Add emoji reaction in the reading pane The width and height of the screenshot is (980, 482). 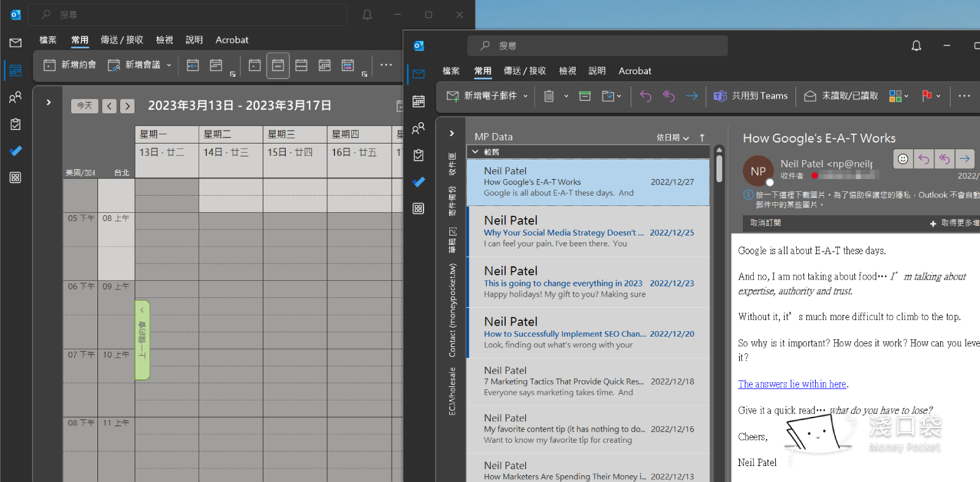(x=903, y=159)
